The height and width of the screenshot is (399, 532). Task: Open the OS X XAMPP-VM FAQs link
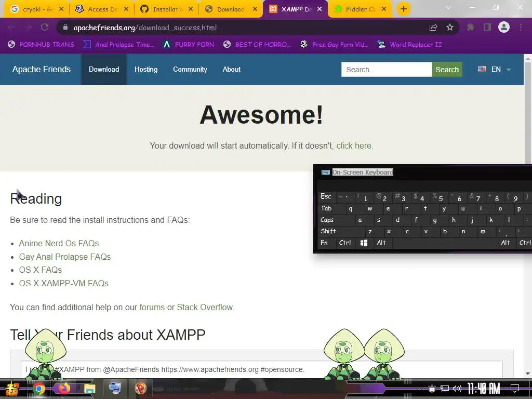(x=63, y=283)
